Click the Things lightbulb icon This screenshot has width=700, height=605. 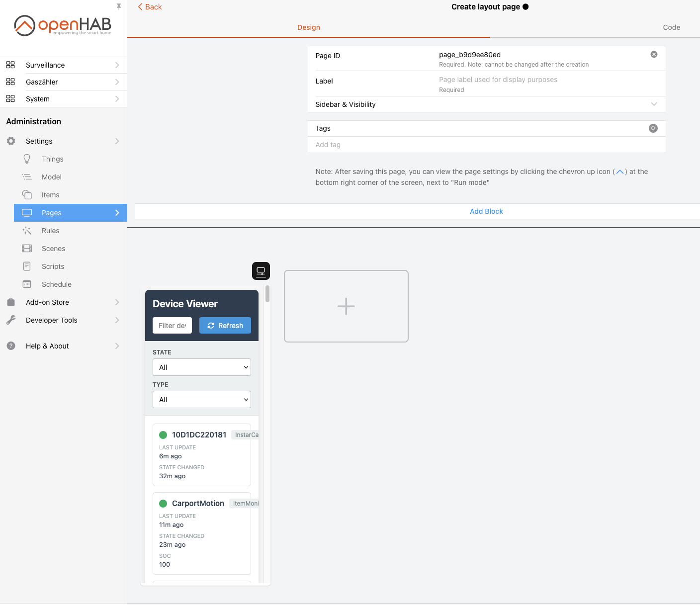point(27,159)
